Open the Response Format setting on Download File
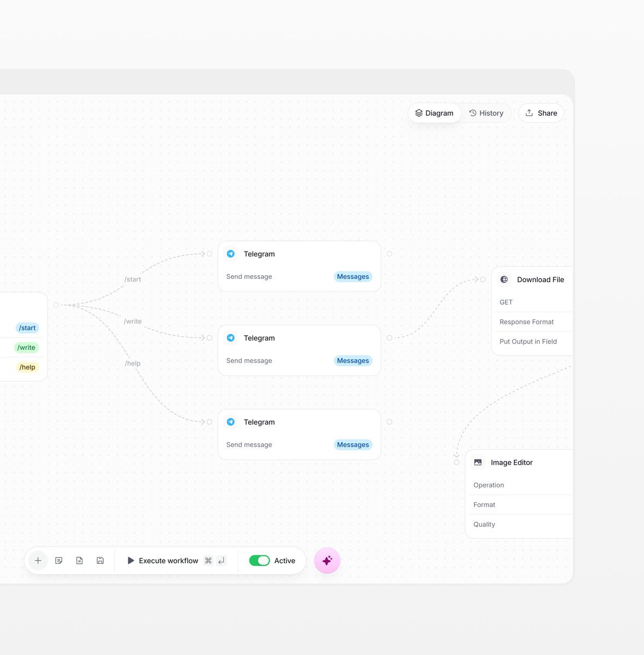The height and width of the screenshot is (655, 644). point(526,321)
